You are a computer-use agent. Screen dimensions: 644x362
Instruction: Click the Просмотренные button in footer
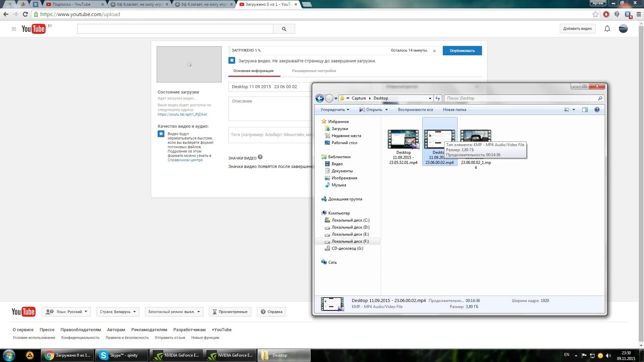point(230,312)
